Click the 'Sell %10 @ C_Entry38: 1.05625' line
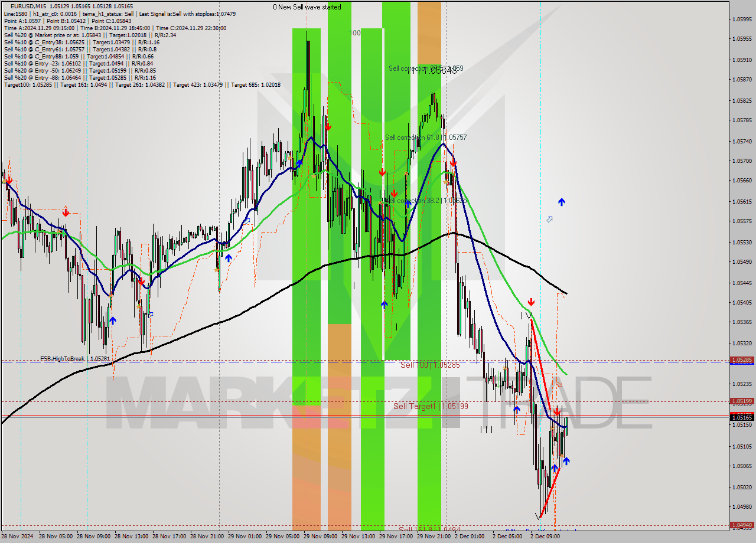756x543 pixels. [82, 42]
